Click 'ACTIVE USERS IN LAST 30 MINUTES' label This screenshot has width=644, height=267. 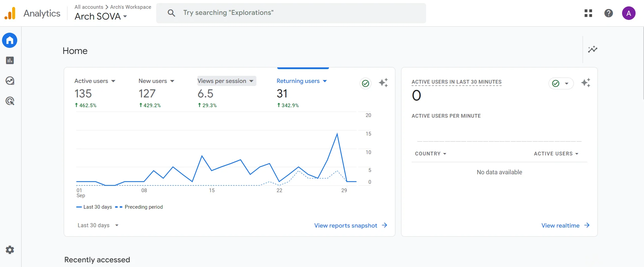pos(456,82)
